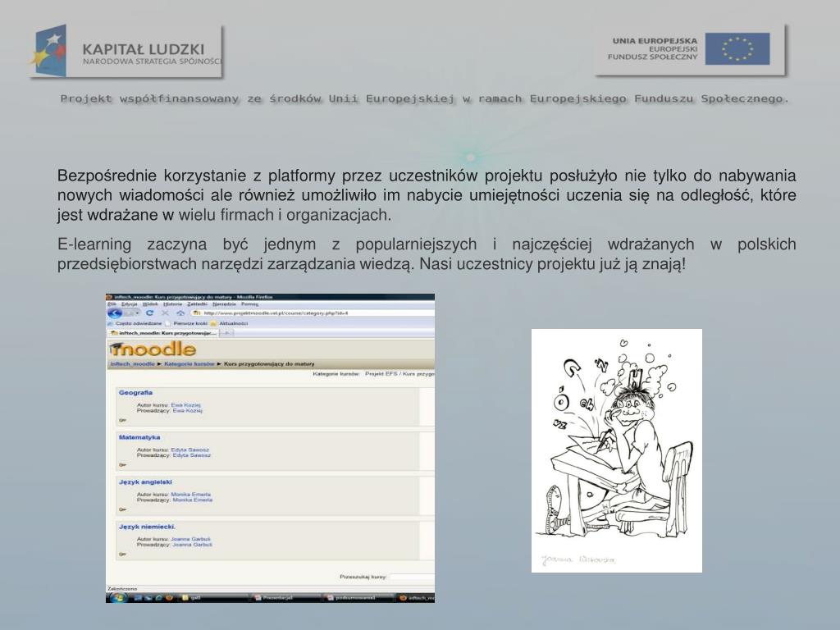
Task: Click the Pierwsze kroki bookmark
Action: click(x=186, y=323)
